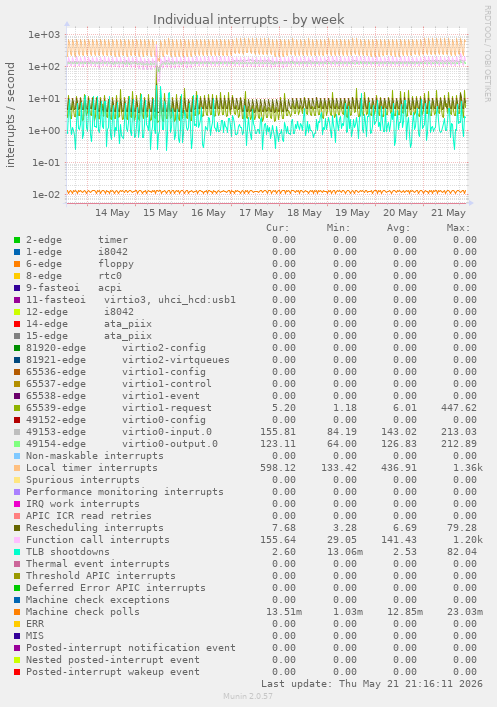Click the cyan swatch for TLB shootdowns

[x=17, y=552]
